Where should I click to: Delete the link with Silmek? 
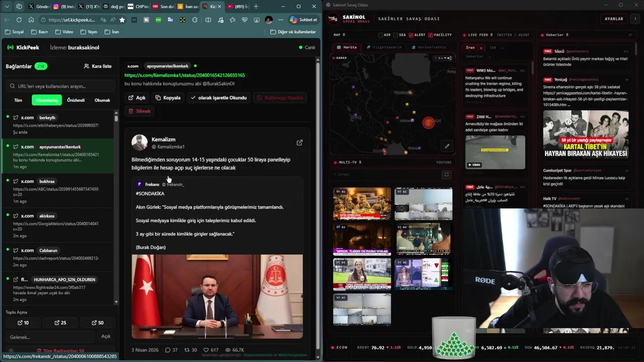[139, 111]
